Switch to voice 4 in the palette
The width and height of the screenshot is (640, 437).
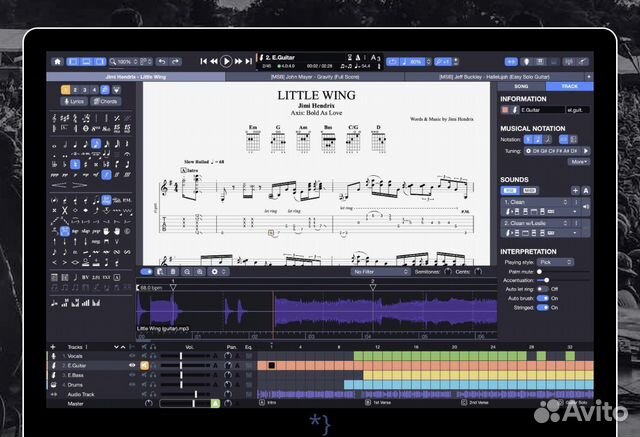(x=94, y=90)
